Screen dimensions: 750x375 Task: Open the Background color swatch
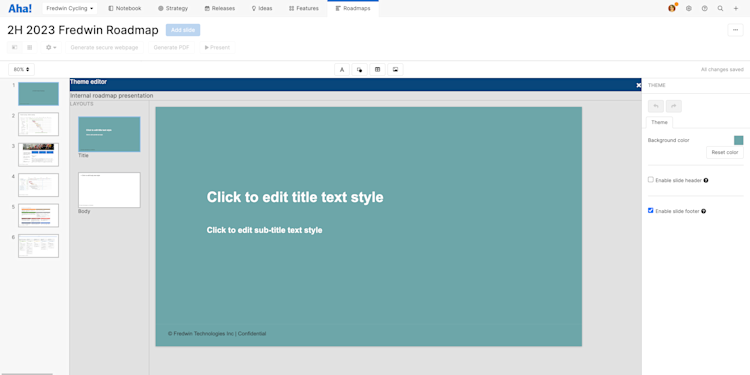[739, 140]
